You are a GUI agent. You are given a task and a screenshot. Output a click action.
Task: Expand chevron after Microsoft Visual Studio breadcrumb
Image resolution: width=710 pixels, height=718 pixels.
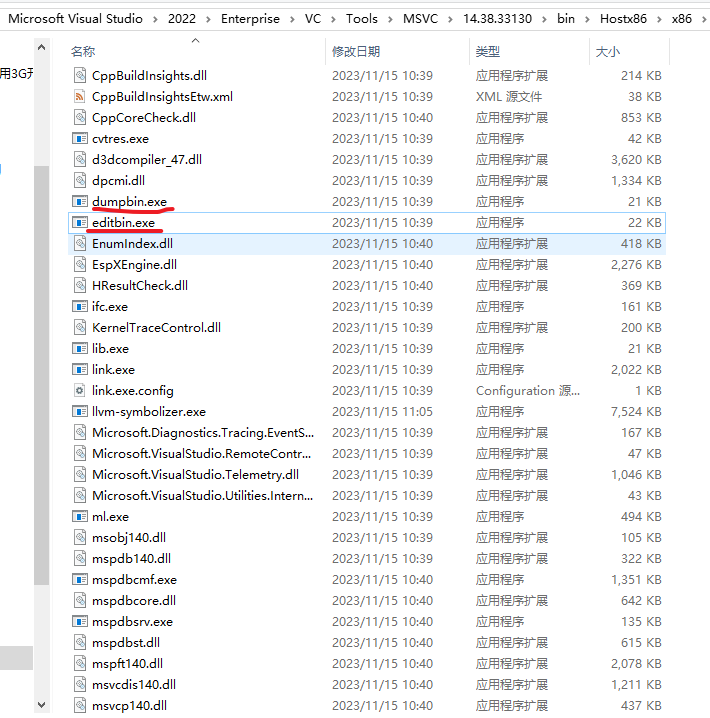[x=155, y=19]
